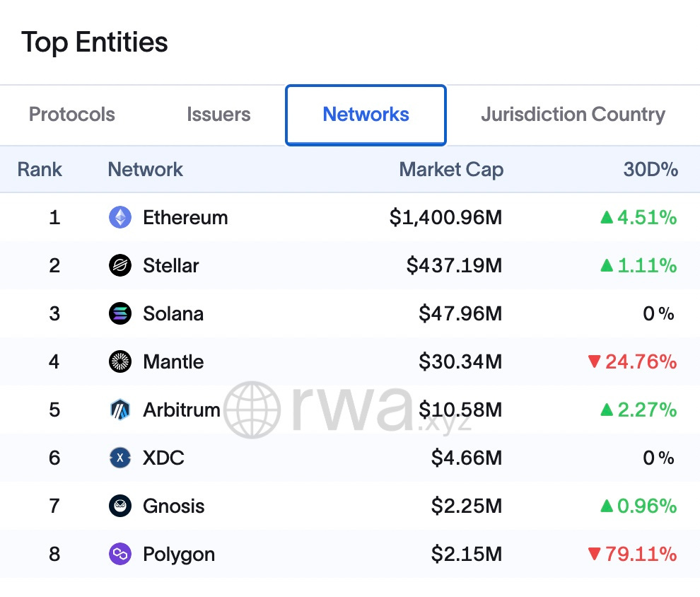
Task: Click the $4.66M market cap value
Action: (x=467, y=458)
